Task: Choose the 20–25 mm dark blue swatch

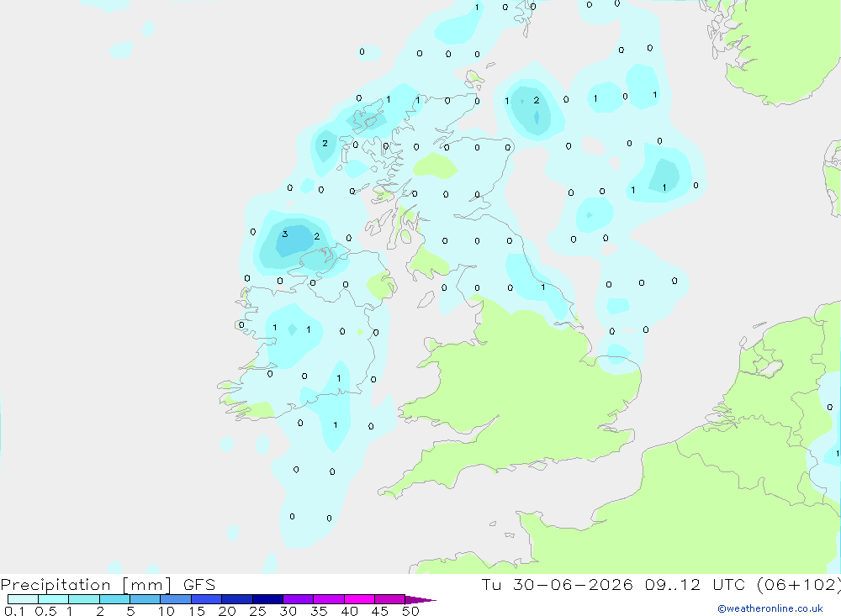Action: pyautogui.click(x=236, y=599)
